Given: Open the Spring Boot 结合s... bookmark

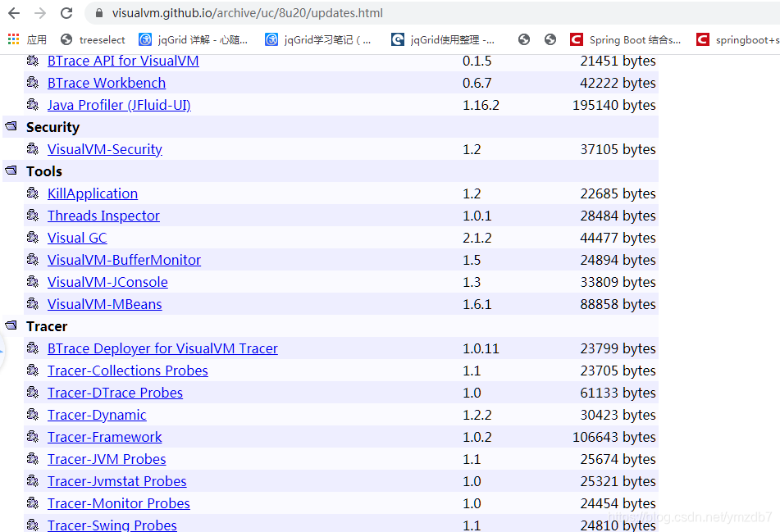Looking at the screenshot, I should click(x=625, y=40).
